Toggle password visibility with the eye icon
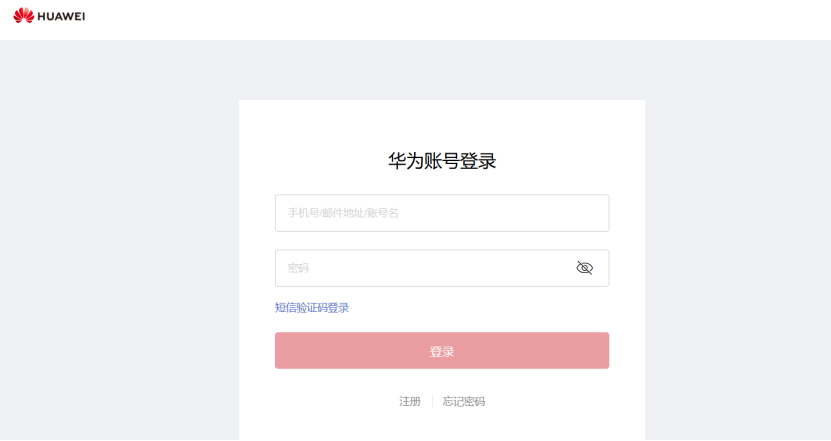Image resolution: width=831 pixels, height=441 pixels. coord(584,268)
